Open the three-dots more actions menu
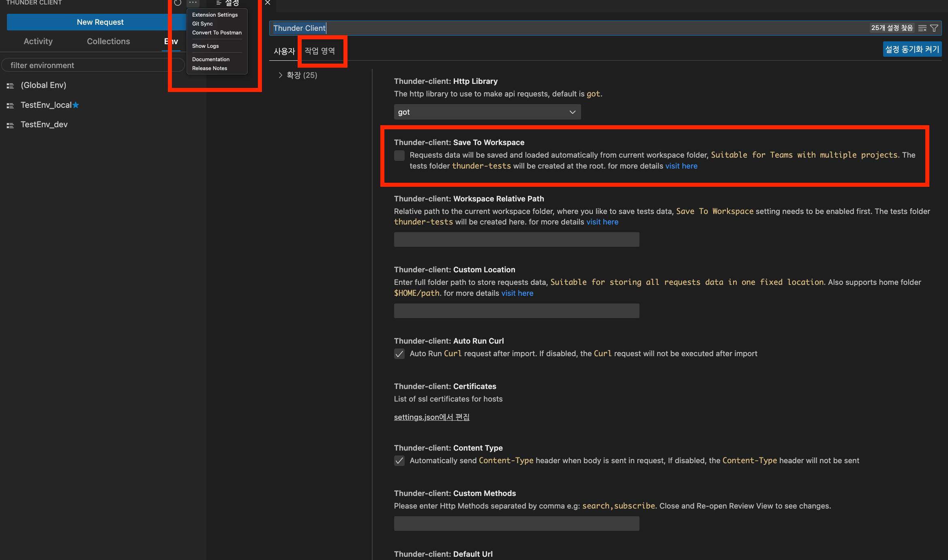Image resolution: width=948 pixels, height=560 pixels. [x=193, y=2]
